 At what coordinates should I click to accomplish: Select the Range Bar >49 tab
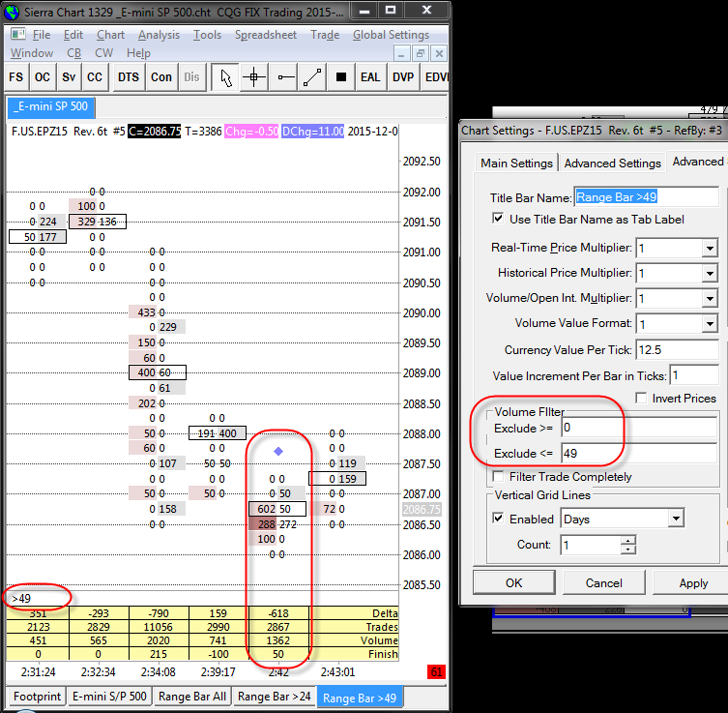pos(360,698)
